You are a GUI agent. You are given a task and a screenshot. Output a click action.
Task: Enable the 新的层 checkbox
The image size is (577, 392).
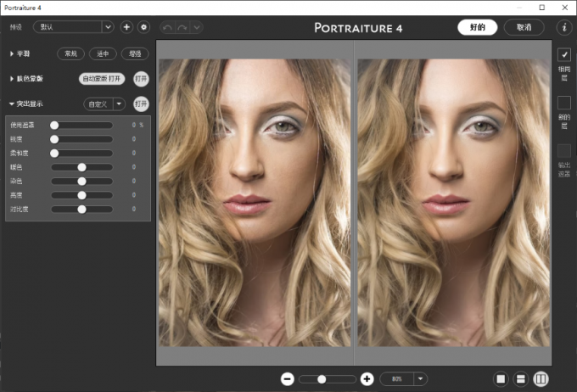tap(564, 103)
